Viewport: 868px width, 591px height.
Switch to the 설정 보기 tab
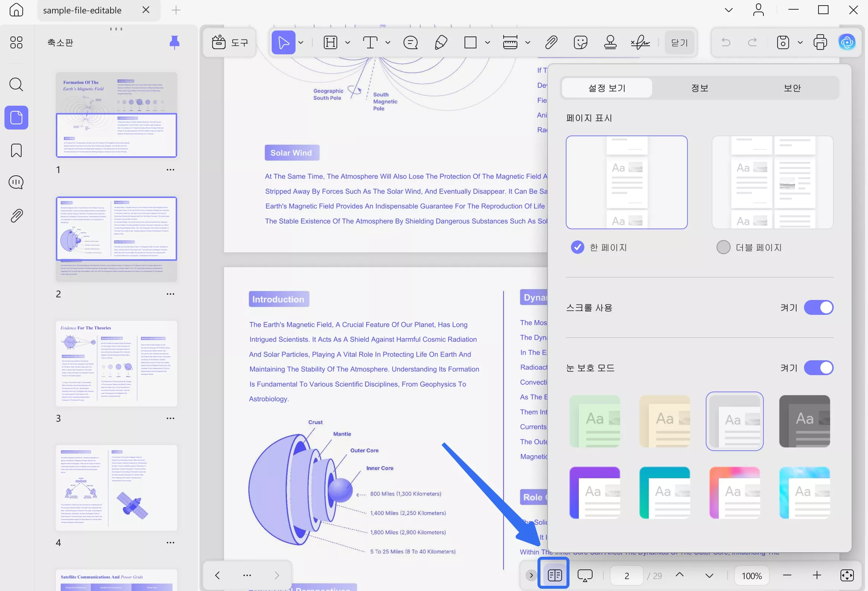pyautogui.click(x=607, y=88)
